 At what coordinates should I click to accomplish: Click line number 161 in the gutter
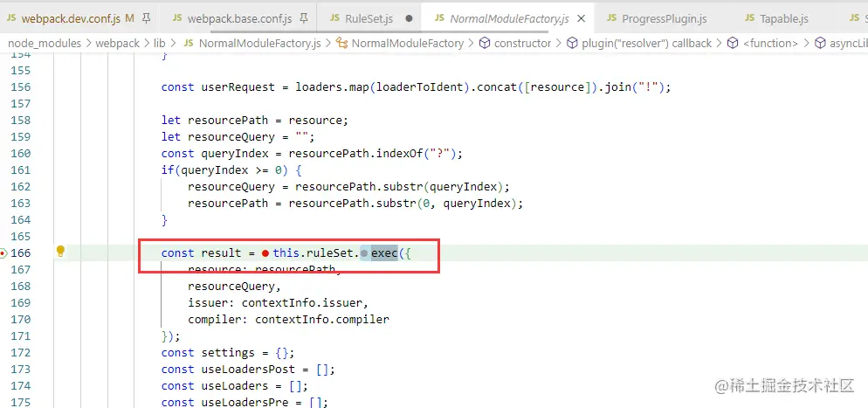pos(20,170)
